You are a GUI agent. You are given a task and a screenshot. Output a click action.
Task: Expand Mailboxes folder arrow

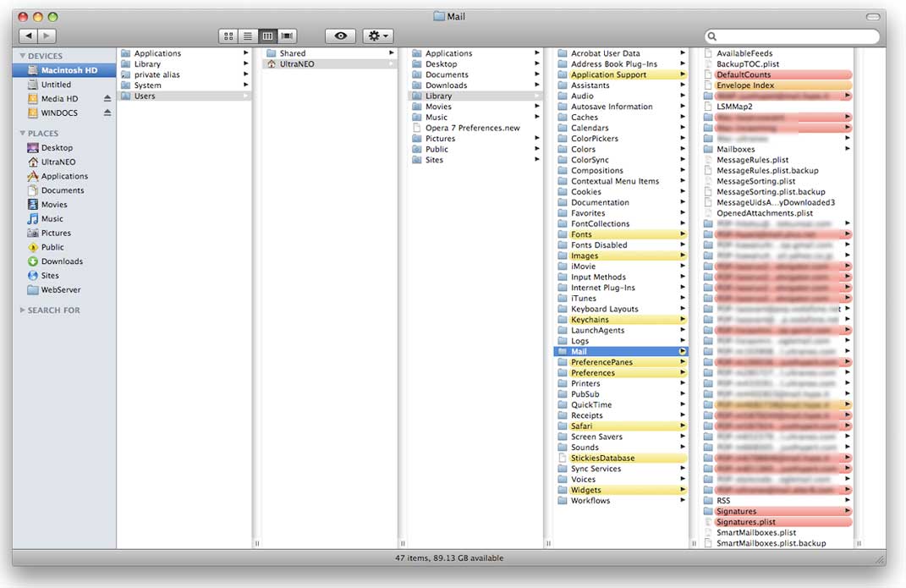point(848,149)
